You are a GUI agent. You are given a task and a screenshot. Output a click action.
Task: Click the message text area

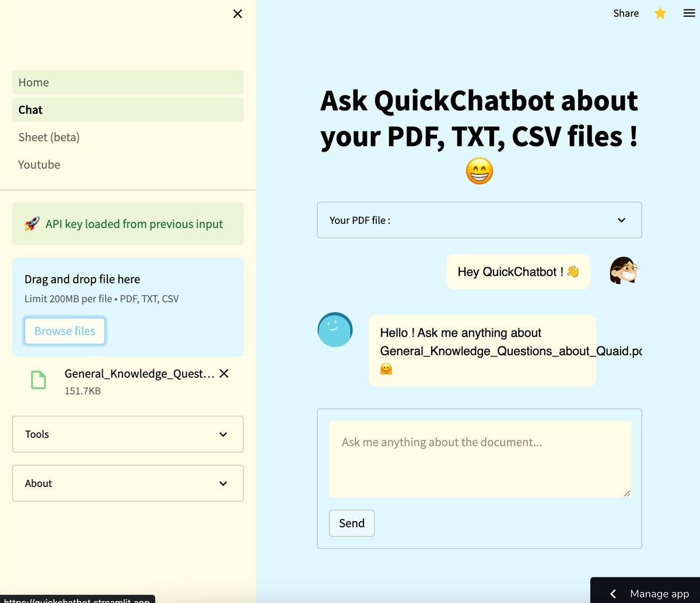point(480,459)
